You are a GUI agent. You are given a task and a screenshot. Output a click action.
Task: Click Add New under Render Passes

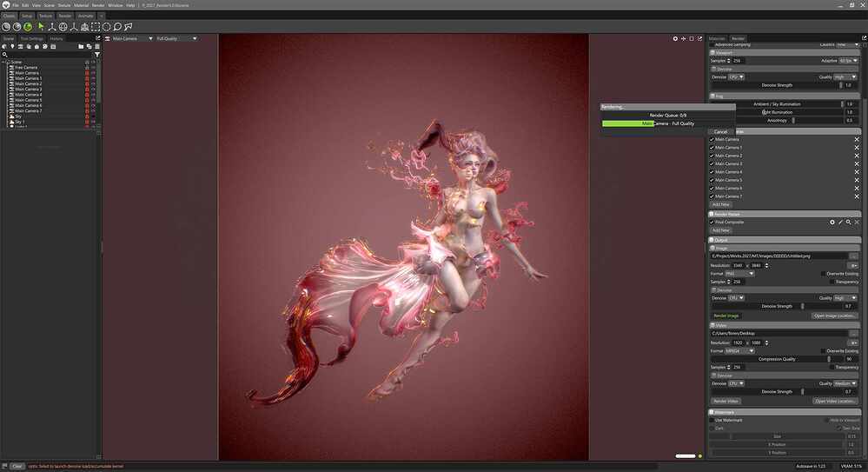click(721, 230)
